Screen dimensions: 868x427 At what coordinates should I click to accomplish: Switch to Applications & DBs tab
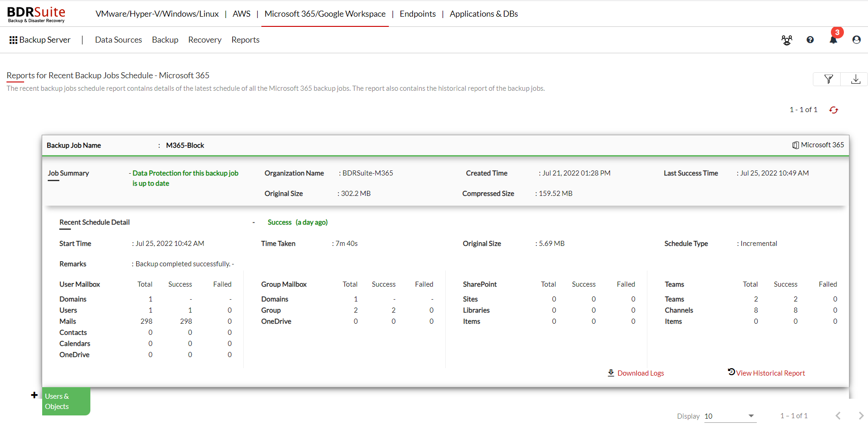point(484,14)
